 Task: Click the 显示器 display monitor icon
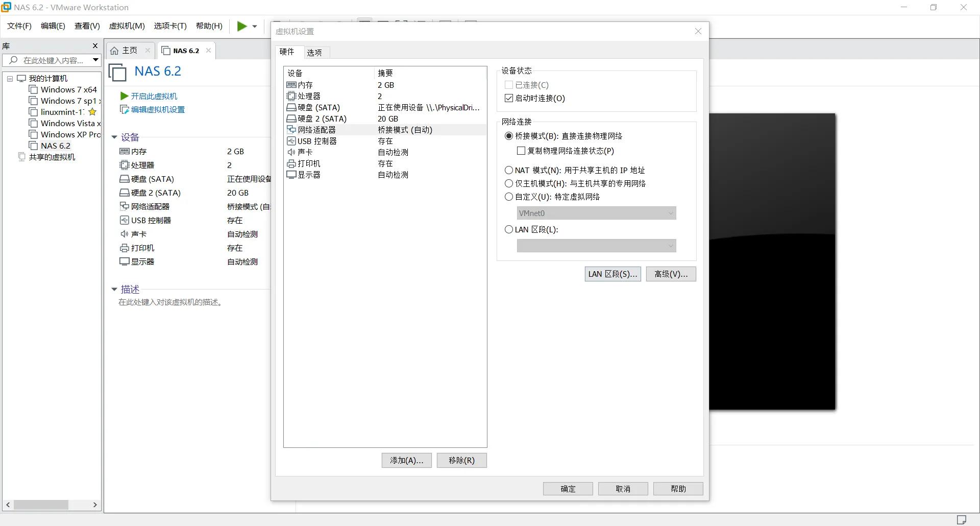(292, 175)
